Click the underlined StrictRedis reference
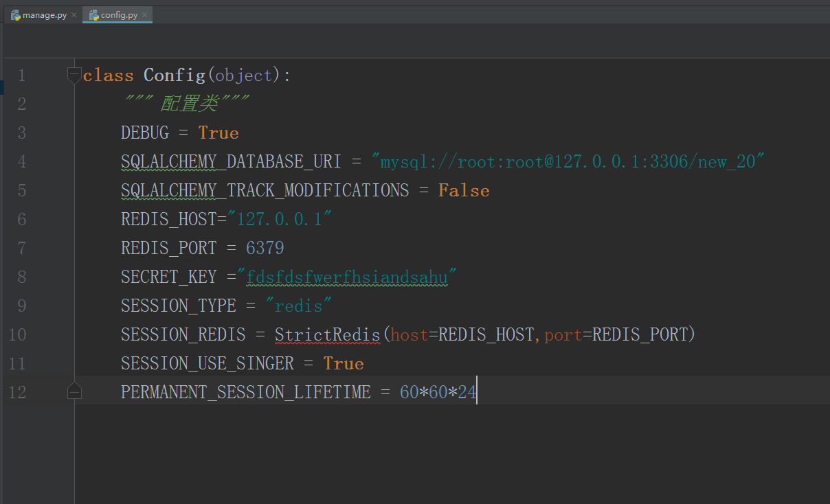Viewport: 830px width, 504px height. coord(328,334)
